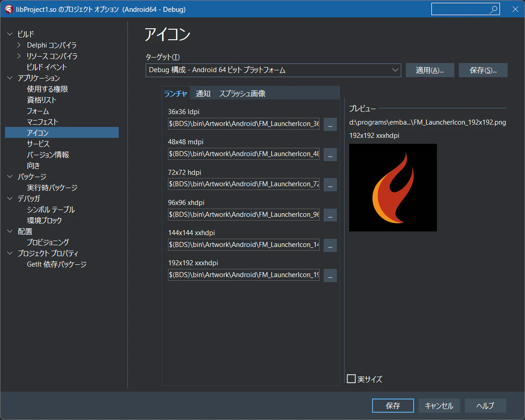The height and width of the screenshot is (420, 525).
Task: Open help with the ヘルプ button
Action: point(485,405)
